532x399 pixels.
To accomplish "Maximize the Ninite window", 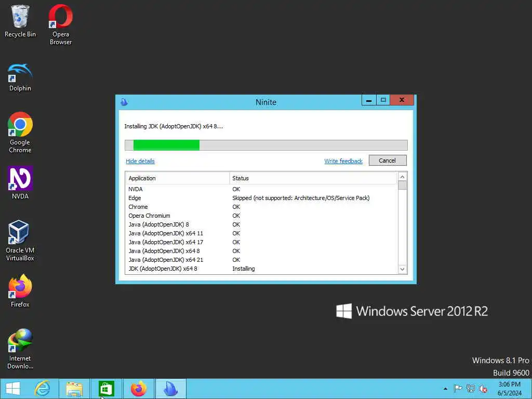I will click(x=383, y=100).
